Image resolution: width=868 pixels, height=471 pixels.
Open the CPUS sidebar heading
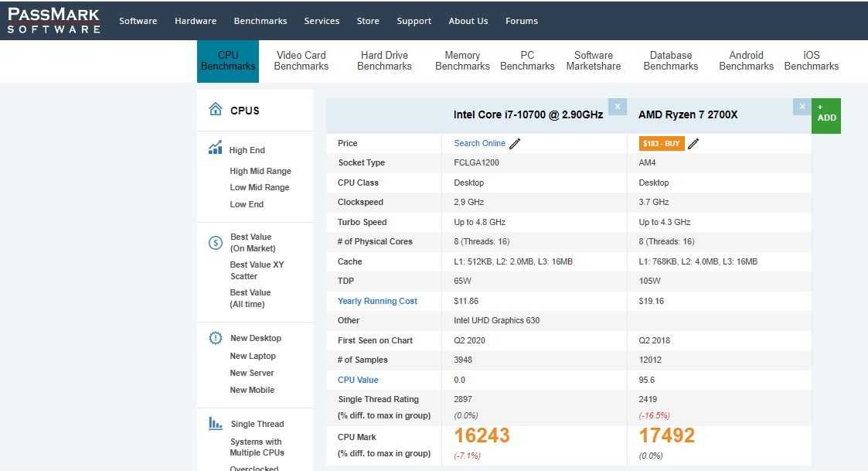245,111
